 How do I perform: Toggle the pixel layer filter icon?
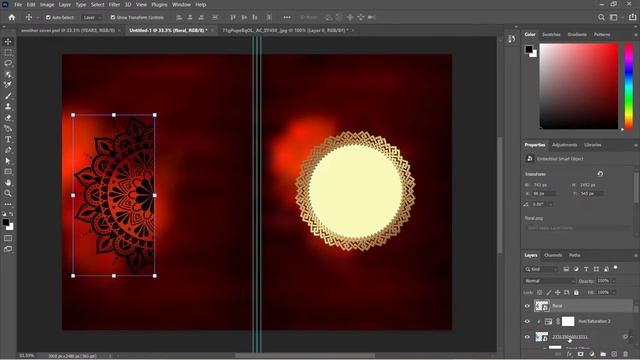pyautogui.click(x=566, y=269)
